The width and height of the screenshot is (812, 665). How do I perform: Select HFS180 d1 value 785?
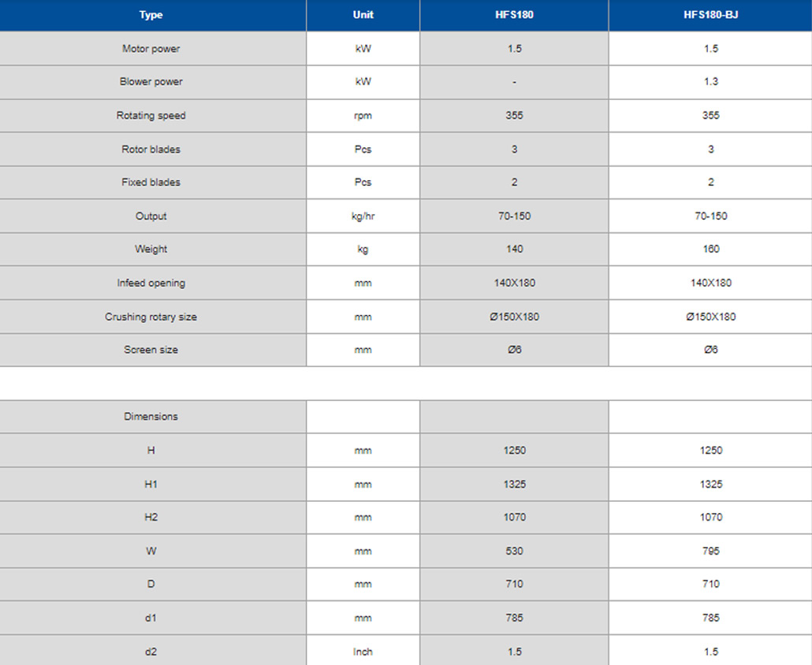(x=514, y=618)
